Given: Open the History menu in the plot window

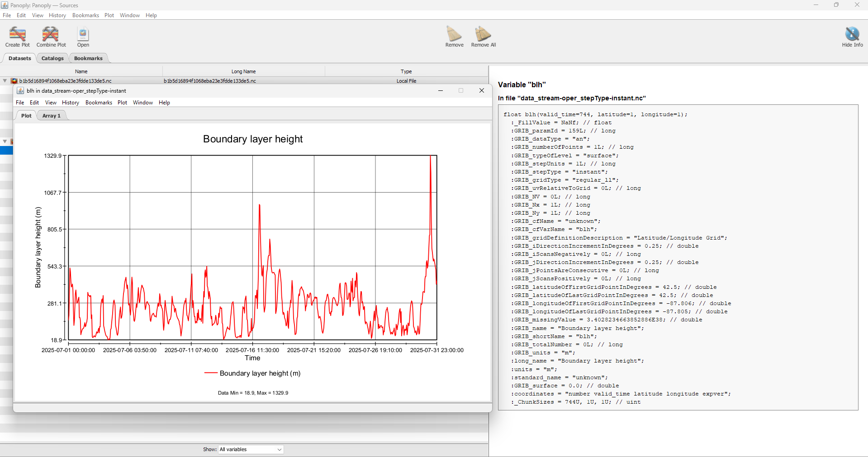Looking at the screenshot, I should coord(71,103).
